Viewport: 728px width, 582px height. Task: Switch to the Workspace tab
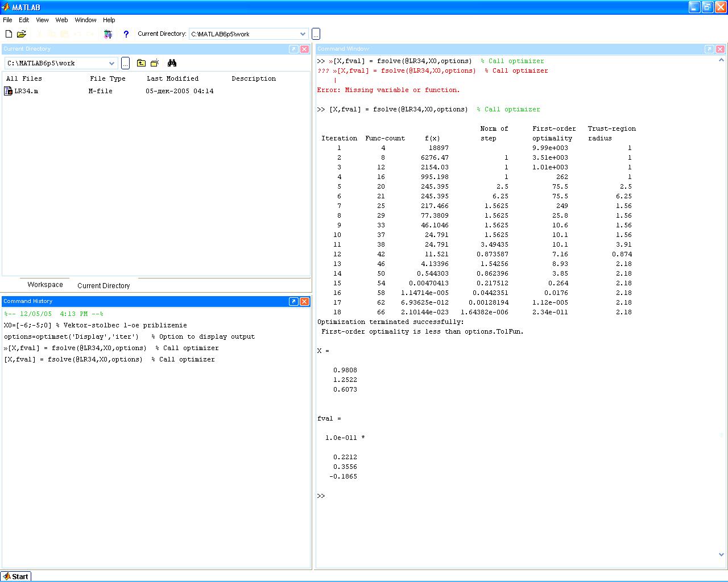pyautogui.click(x=45, y=285)
